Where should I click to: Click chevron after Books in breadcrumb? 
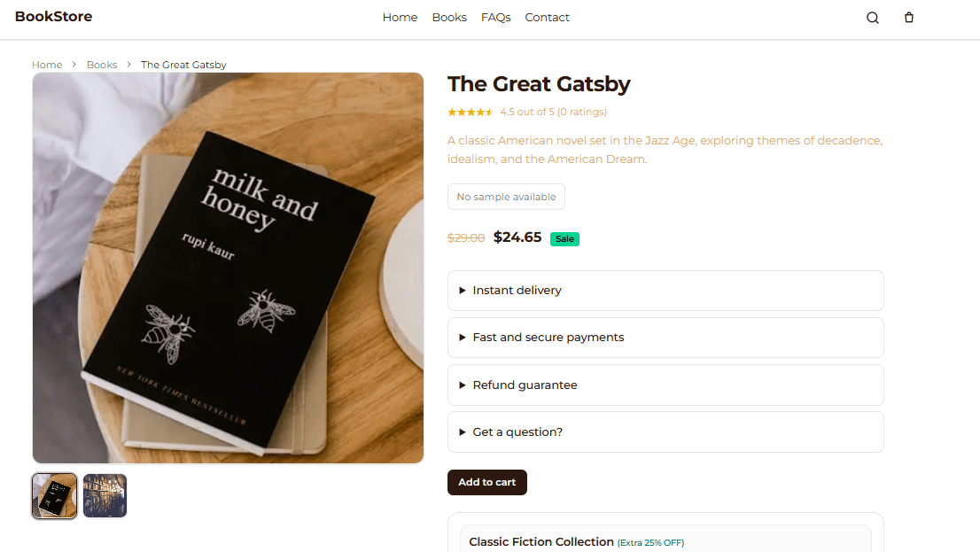click(x=128, y=65)
